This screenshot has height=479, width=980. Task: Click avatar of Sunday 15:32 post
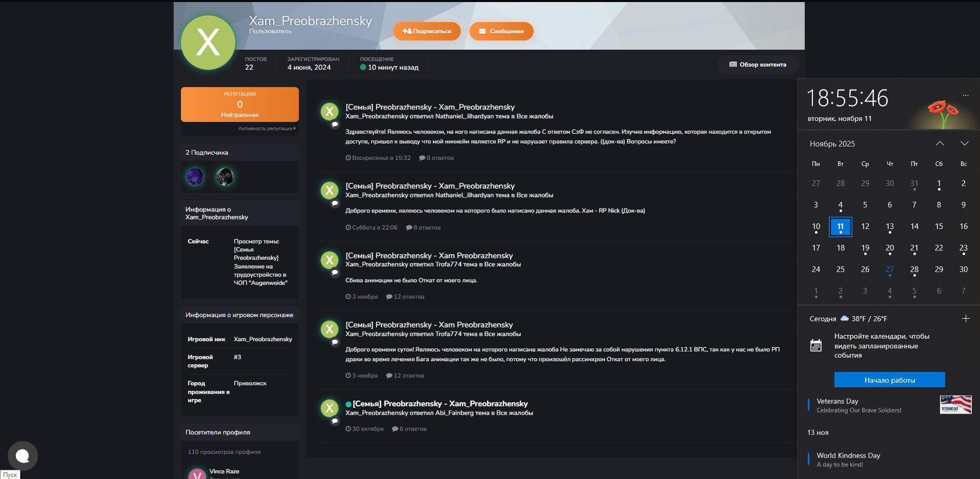click(330, 111)
